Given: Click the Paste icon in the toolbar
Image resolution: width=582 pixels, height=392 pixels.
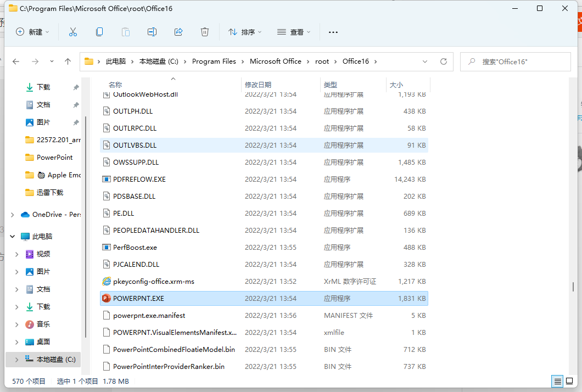Looking at the screenshot, I should click(126, 32).
